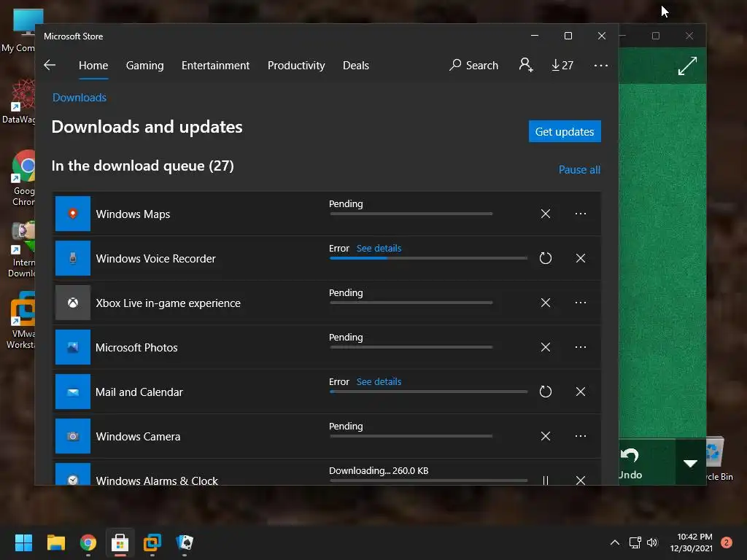The width and height of the screenshot is (747, 560).
Task: Open the Windows Start menu
Action: point(23,542)
